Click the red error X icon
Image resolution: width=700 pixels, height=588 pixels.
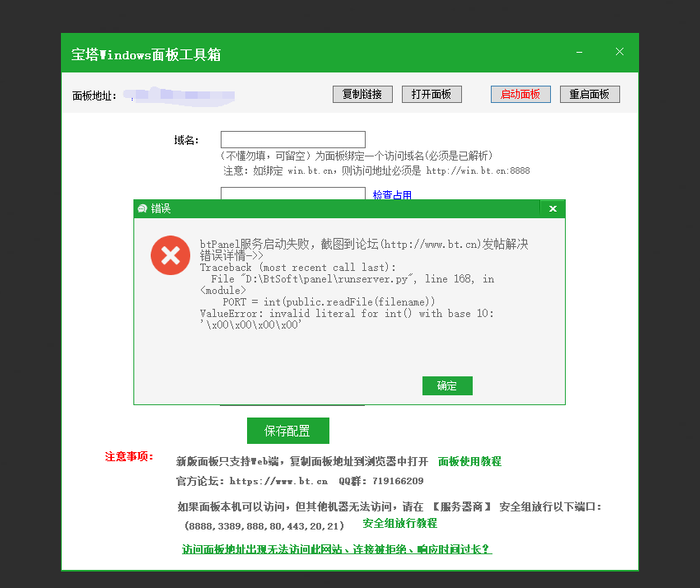tap(170, 255)
